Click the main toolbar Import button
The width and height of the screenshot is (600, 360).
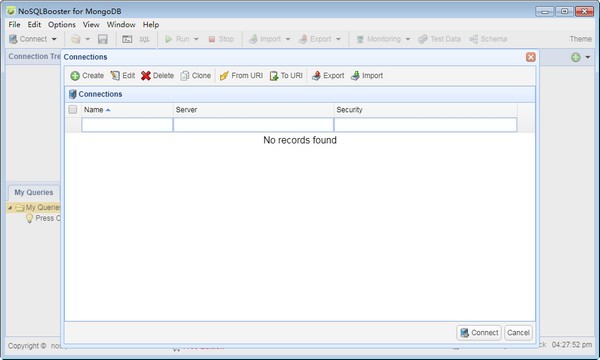point(265,39)
